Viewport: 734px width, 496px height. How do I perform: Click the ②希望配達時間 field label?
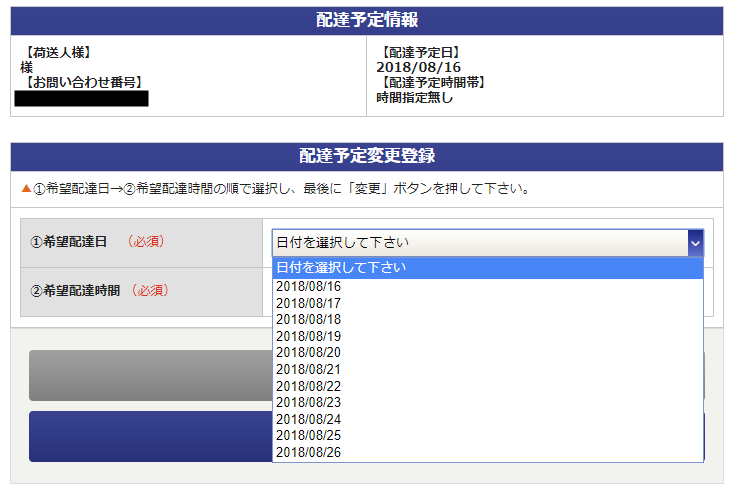(x=75, y=291)
